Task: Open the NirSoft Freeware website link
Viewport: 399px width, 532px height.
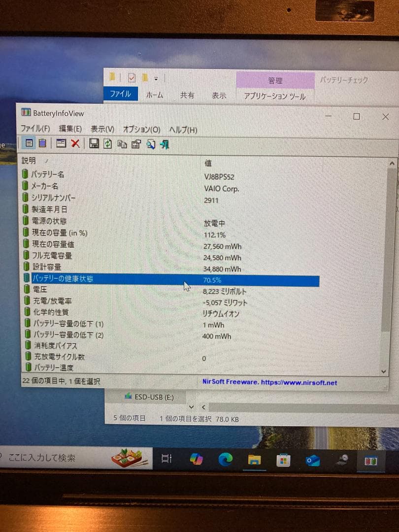Action: coord(270,382)
